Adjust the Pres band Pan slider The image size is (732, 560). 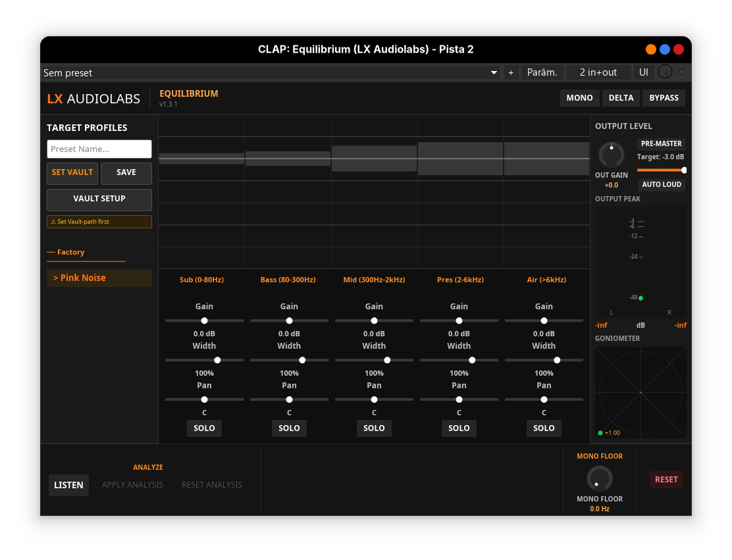pyautogui.click(x=459, y=399)
